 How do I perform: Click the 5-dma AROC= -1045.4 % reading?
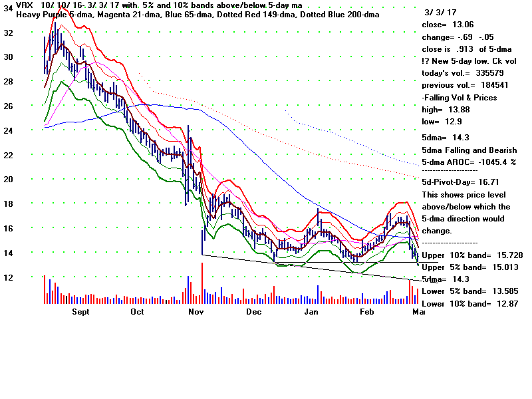[469, 162]
